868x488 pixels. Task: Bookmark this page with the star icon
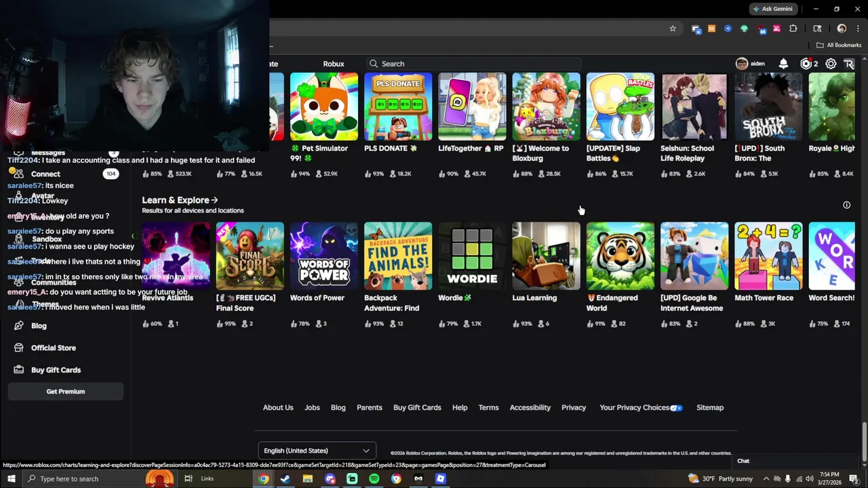(x=673, y=28)
